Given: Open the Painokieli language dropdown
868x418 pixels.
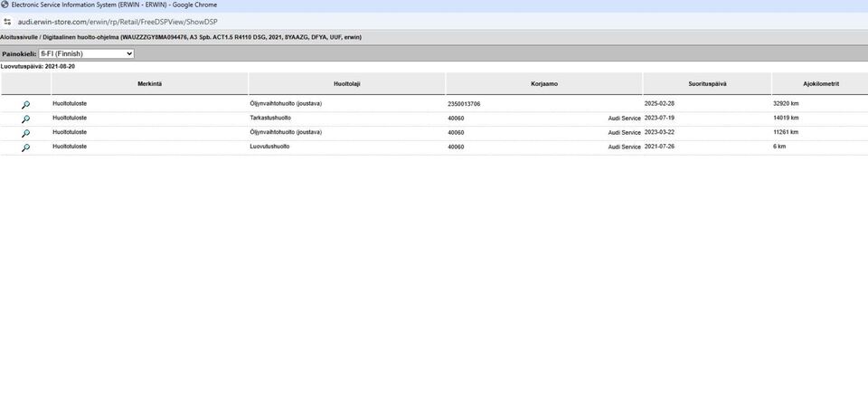Looking at the screenshot, I should 86,54.
